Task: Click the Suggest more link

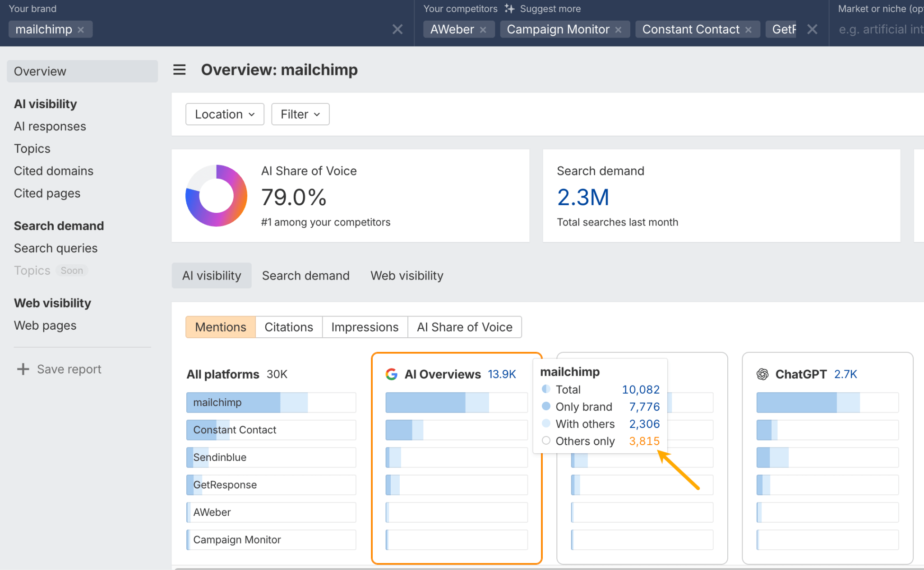Action: (550, 8)
